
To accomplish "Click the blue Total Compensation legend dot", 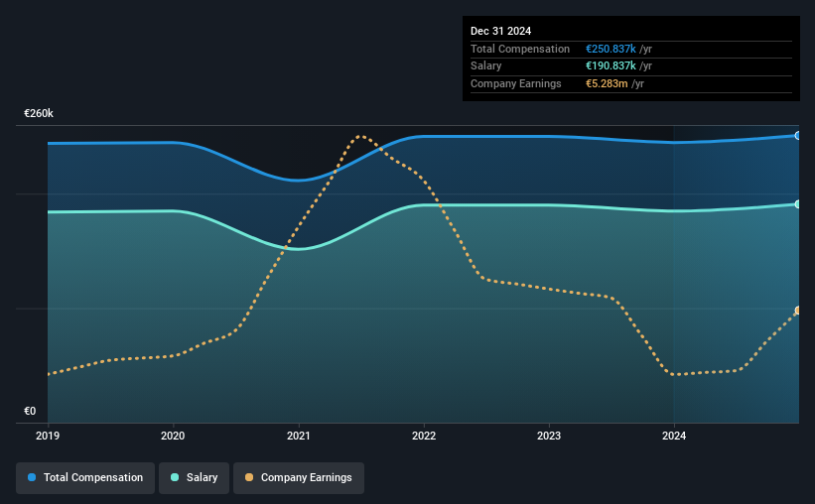I will tap(32, 477).
